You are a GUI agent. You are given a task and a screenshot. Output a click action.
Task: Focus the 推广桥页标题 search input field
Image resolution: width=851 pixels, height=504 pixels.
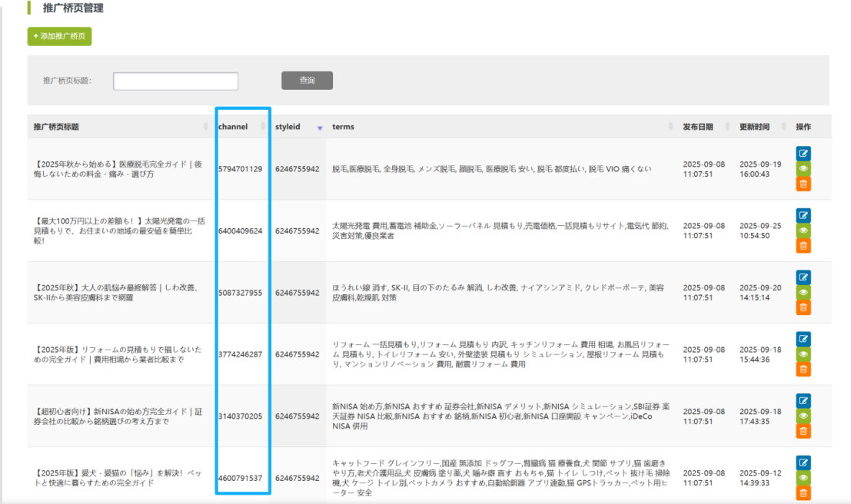click(175, 81)
